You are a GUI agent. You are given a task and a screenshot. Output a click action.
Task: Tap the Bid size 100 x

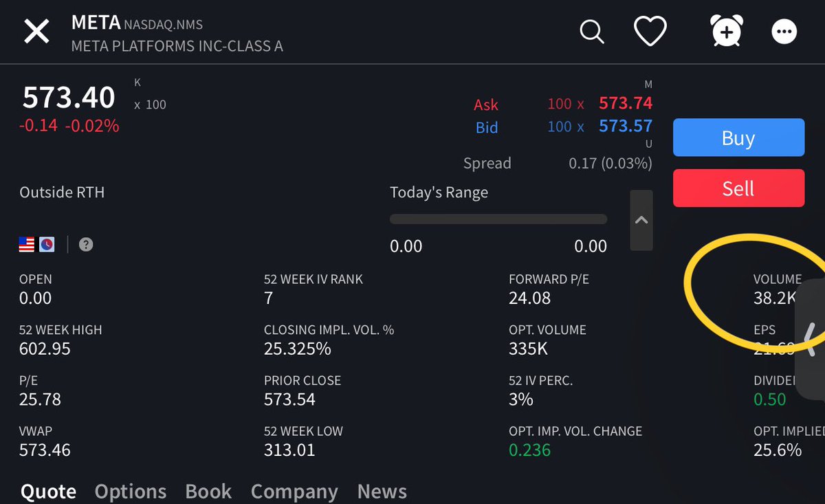(x=565, y=127)
